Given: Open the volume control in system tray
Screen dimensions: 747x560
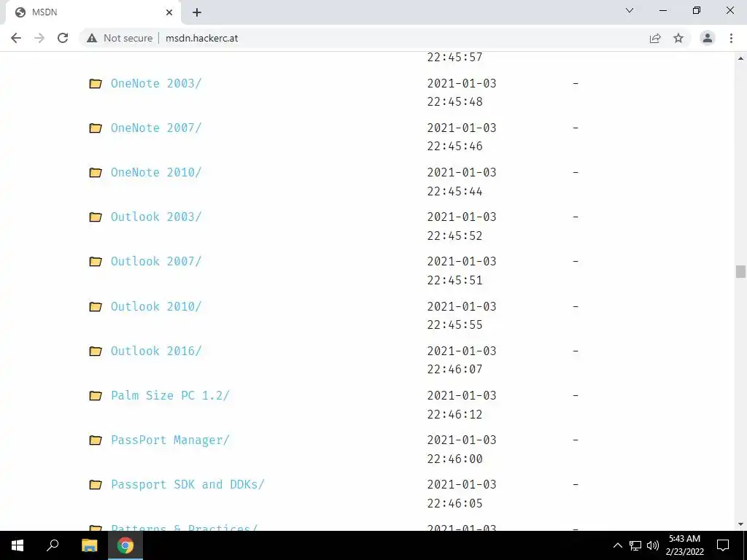Looking at the screenshot, I should pyautogui.click(x=653, y=545).
